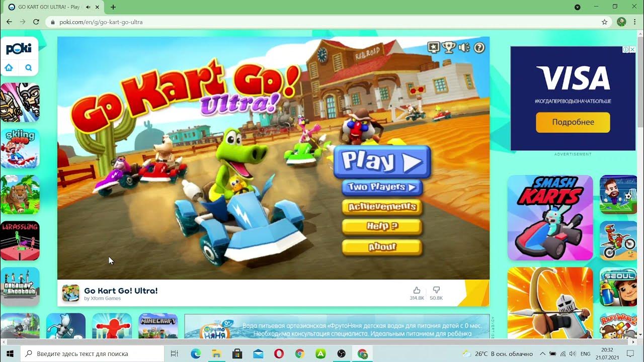This screenshot has height=362, width=644.
Task: Open the Skiing game thumbnail in sidebar
Action: 20,148
